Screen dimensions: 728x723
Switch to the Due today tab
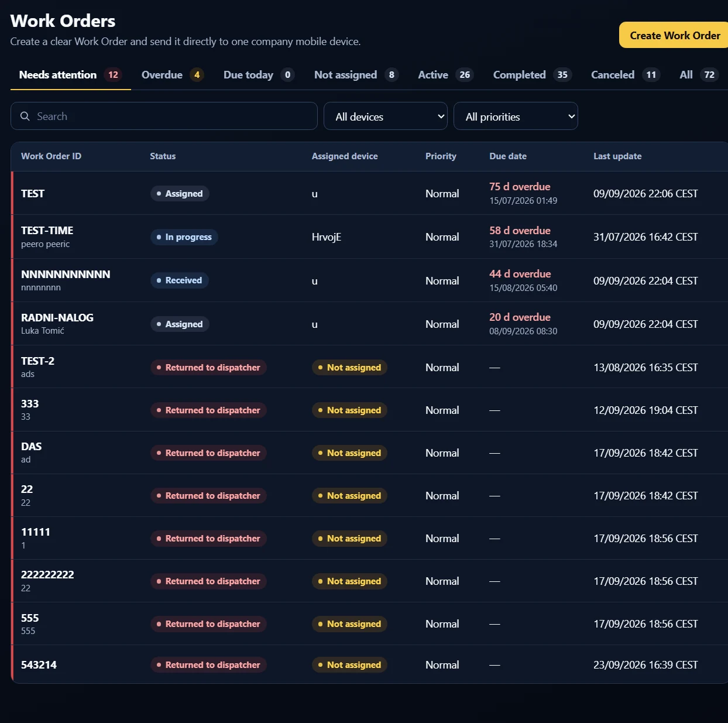[x=258, y=75]
